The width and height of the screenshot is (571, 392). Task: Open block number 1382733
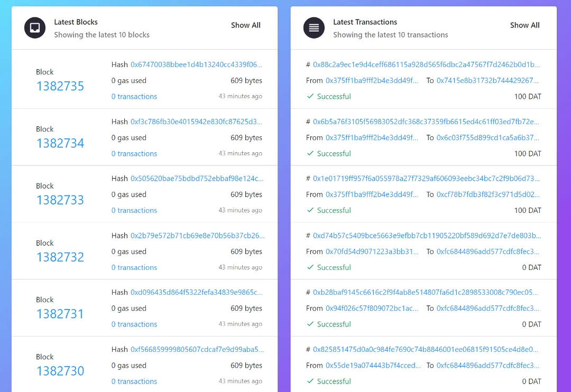click(60, 200)
